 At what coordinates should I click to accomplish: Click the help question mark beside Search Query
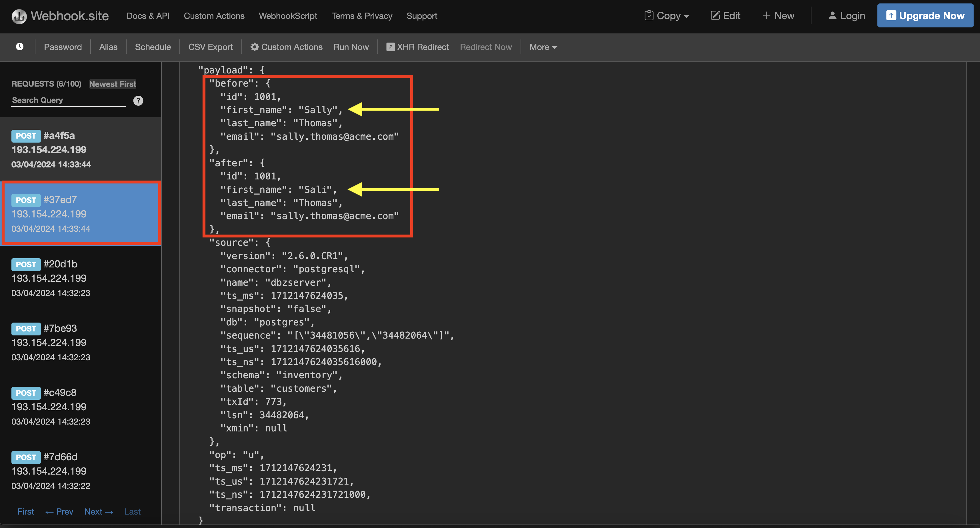point(138,100)
